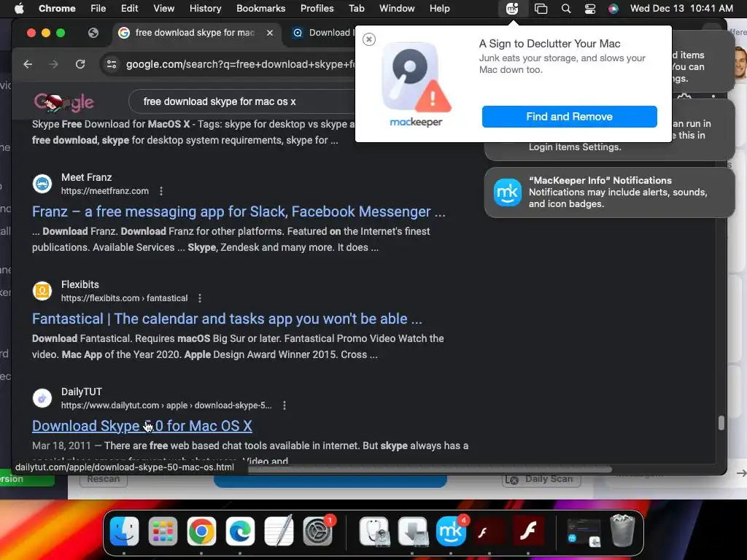This screenshot has height=560, width=747.
Task: Open Google Chrome from the Dock
Action: pyautogui.click(x=201, y=531)
